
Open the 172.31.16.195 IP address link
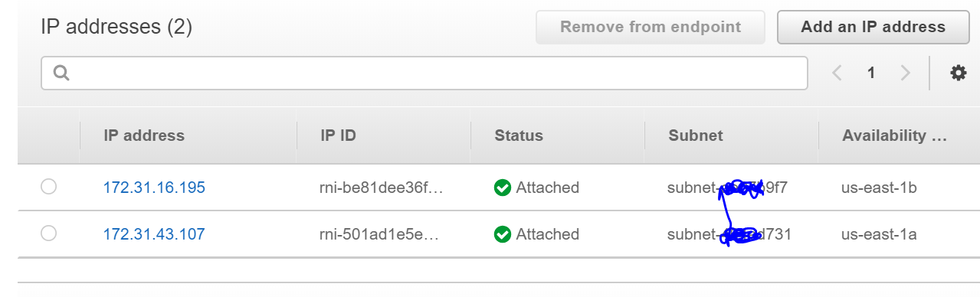point(154,188)
